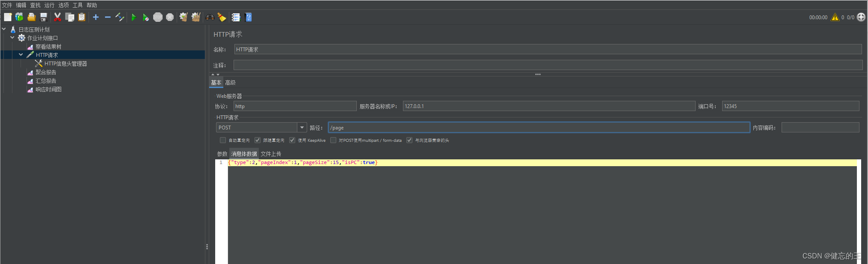Toggle multipart / form-data checkbox

(333, 140)
